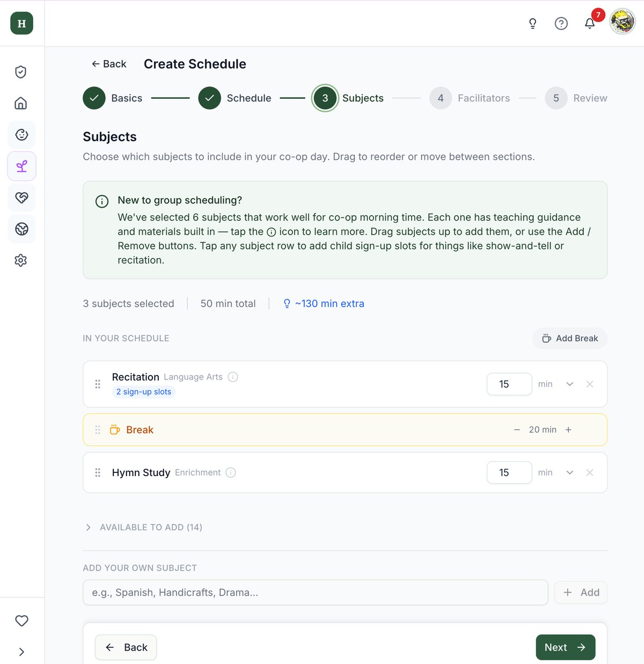Click the custom subject name input field
Screen dimensions: 644x664
[x=316, y=593]
